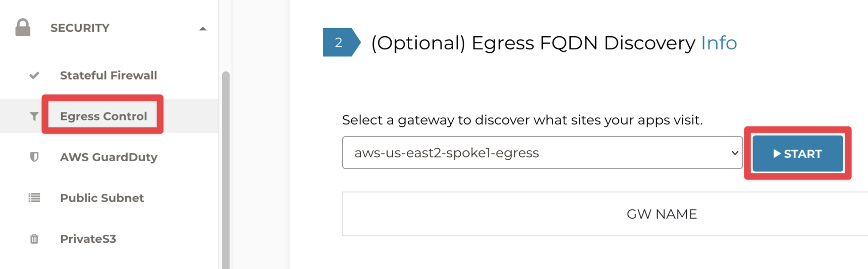Go to AWS GuardDuty settings
The width and height of the screenshot is (868, 269).
point(108,157)
